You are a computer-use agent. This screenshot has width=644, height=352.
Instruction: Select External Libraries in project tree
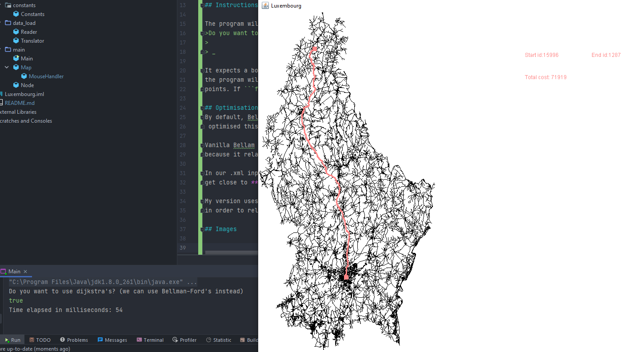point(18,112)
